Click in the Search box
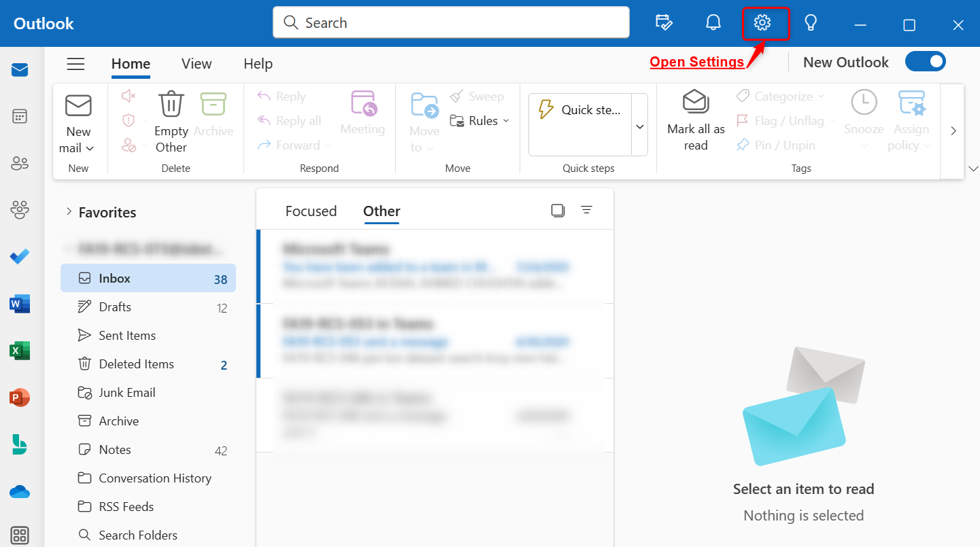Screen dimensions: 980x547 tap(451, 22)
